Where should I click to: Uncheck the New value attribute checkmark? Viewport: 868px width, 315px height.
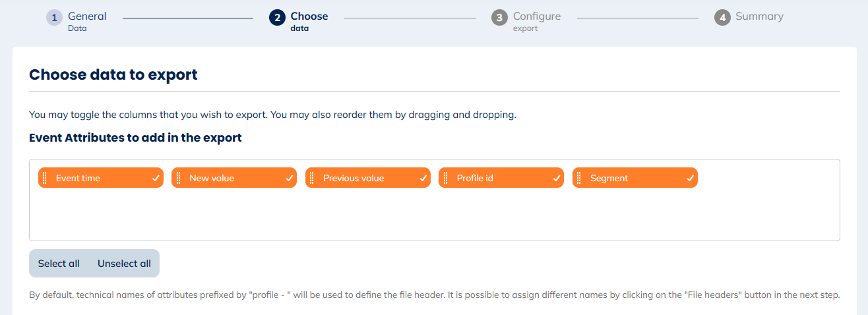289,178
